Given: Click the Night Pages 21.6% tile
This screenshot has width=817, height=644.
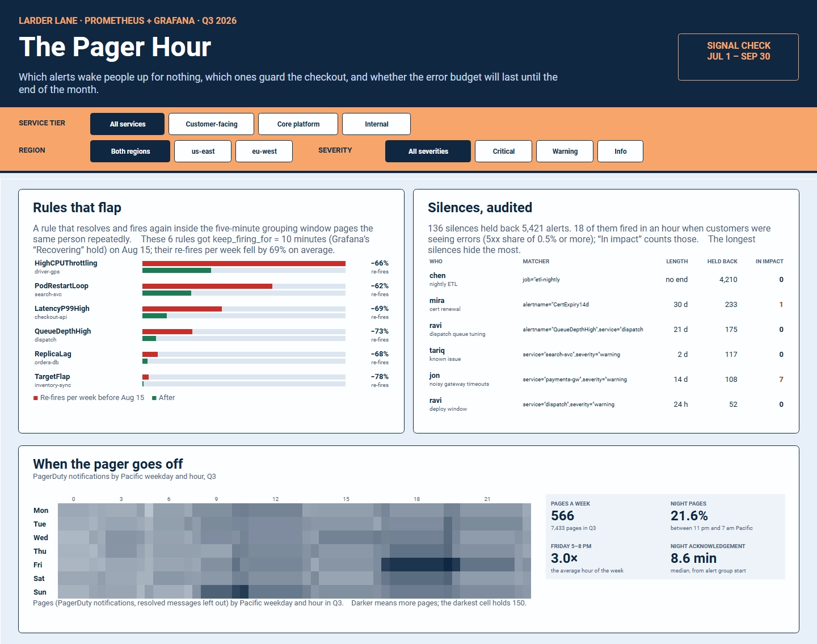Looking at the screenshot, I should point(725,516).
